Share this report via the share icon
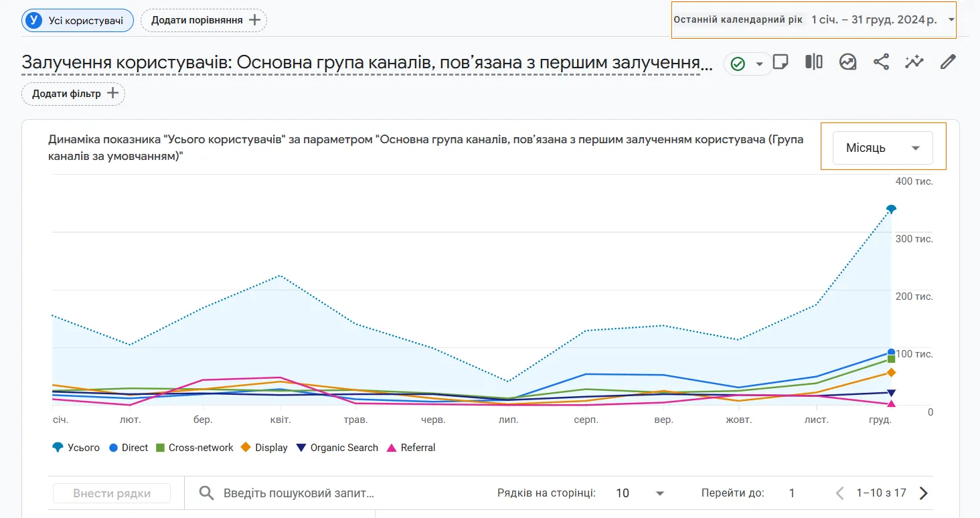The width and height of the screenshot is (980, 518). pos(881,62)
